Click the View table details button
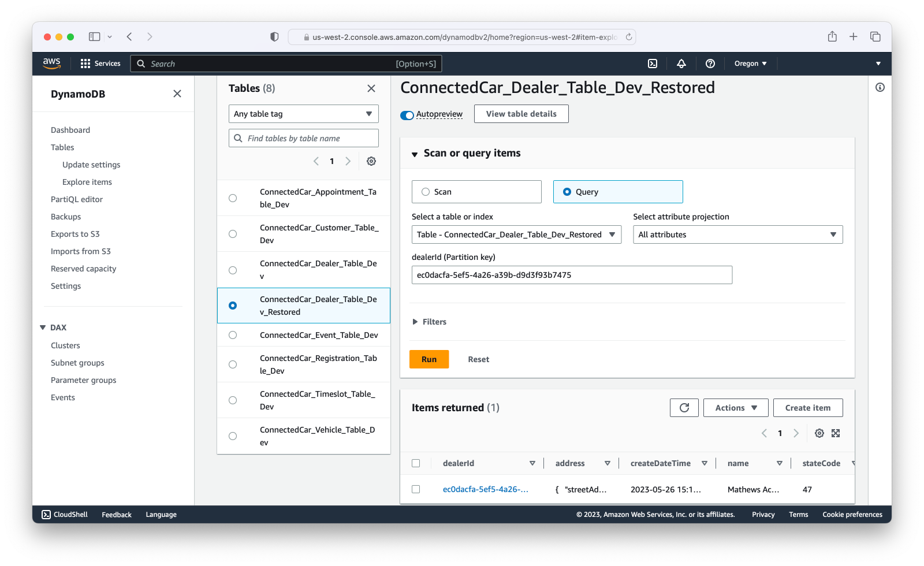This screenshot has width=924, height=566. [521, 114]
